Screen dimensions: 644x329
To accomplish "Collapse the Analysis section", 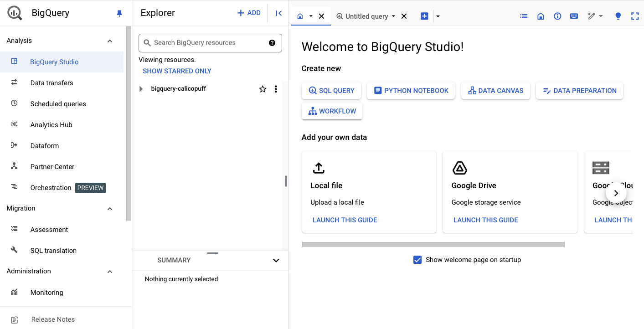I will pyautogui.click(x=110, y=41).
